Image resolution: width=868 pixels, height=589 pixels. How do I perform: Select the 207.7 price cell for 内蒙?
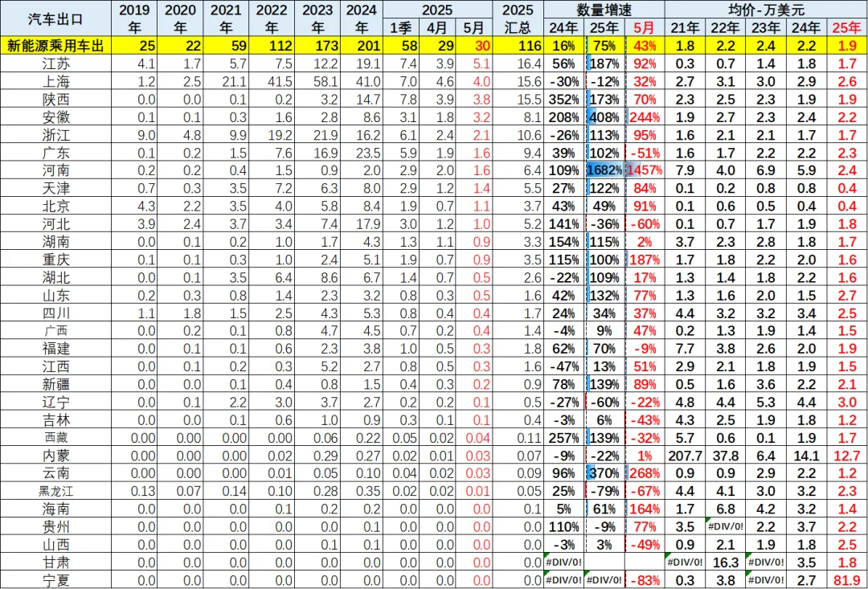tap(686, 455)
